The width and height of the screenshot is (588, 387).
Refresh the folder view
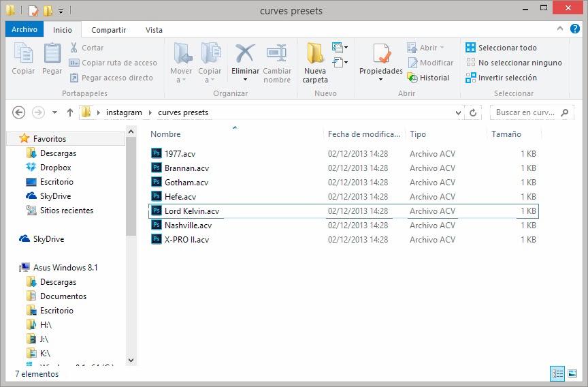tap(473, 112)
